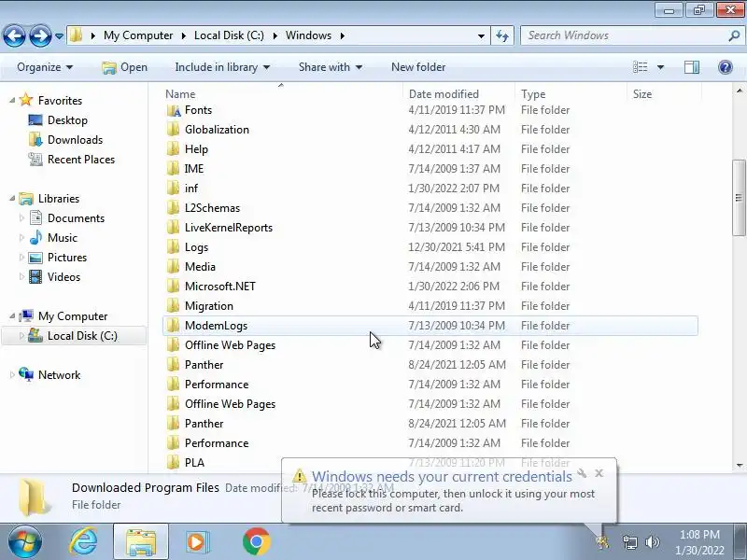
Task: Click the Open toolbar button
Action: [125, 67]
